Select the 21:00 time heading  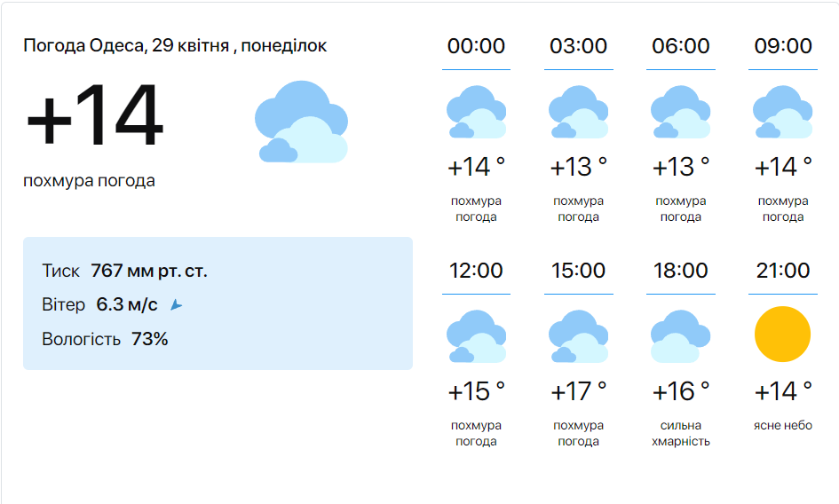tap(782, 271)
